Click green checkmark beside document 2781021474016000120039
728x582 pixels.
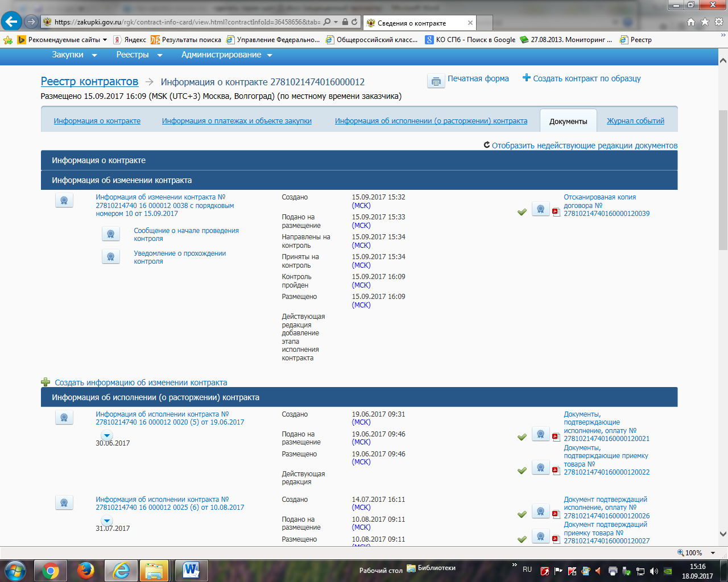[x=522, y=212]
